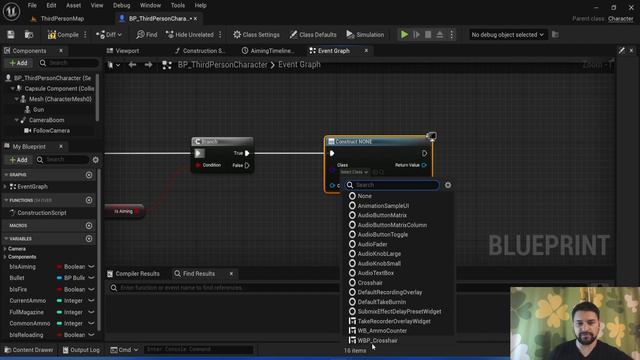640x360 pixels.
Task: Click CurrentAmmo Integer type color pill
Action: click(x=59, y=300)
